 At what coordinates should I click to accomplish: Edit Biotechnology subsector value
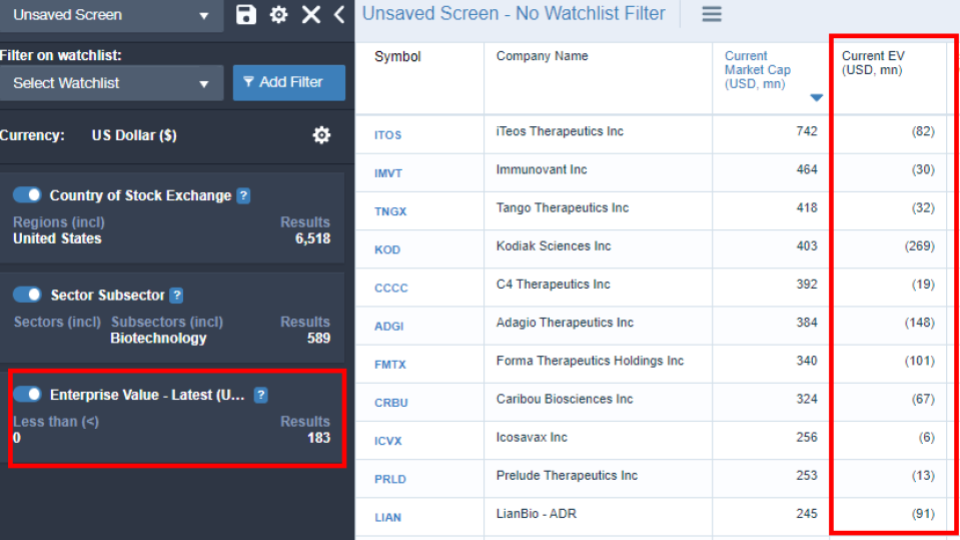158,339
